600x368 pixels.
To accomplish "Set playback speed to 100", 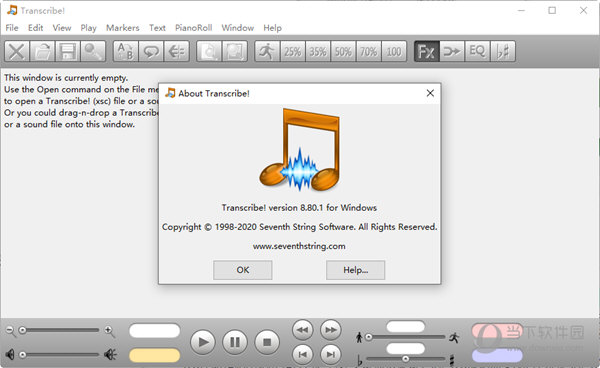I will [x=394, y=51].
